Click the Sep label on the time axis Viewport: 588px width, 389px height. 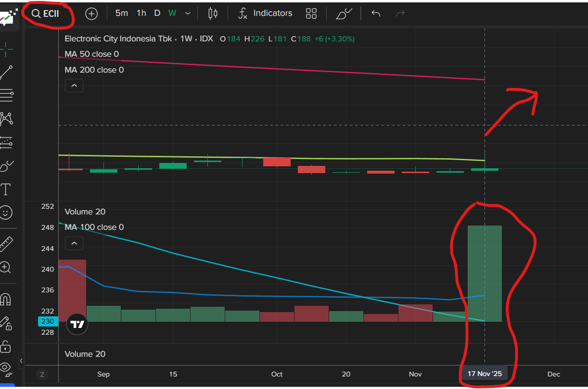click(x=103, y=374)
